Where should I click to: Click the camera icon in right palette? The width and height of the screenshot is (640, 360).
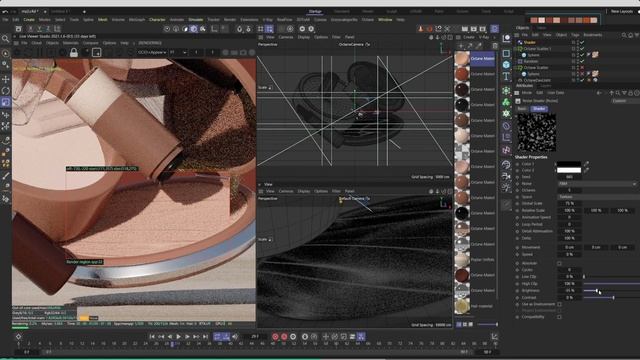[x=507, y=176]
